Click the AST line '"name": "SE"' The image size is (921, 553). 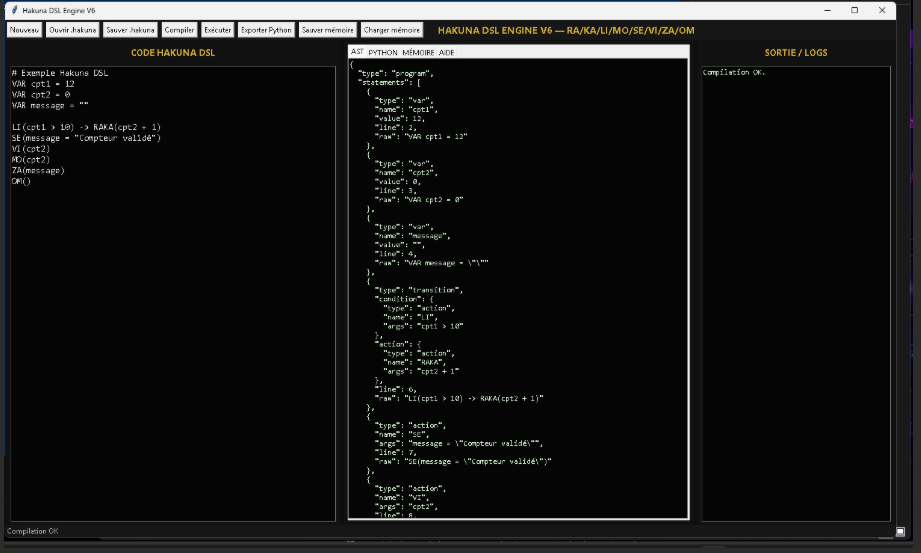[402, 434]
